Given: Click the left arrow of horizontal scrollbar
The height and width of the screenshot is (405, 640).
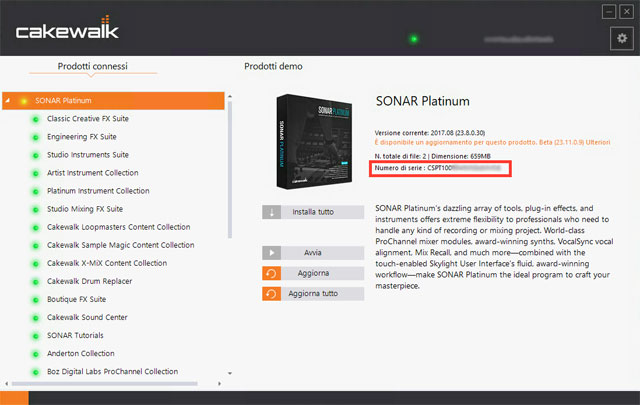Looking at the screenshot, I should [7, 384].
